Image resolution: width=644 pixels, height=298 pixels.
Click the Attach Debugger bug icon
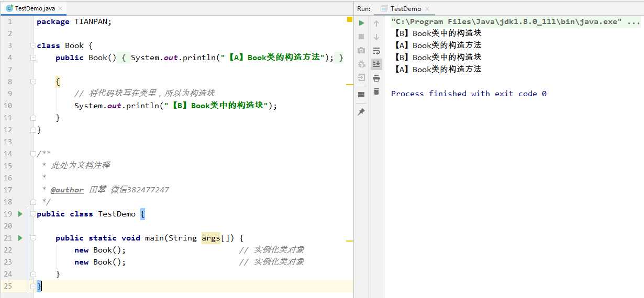click(361, 64)
